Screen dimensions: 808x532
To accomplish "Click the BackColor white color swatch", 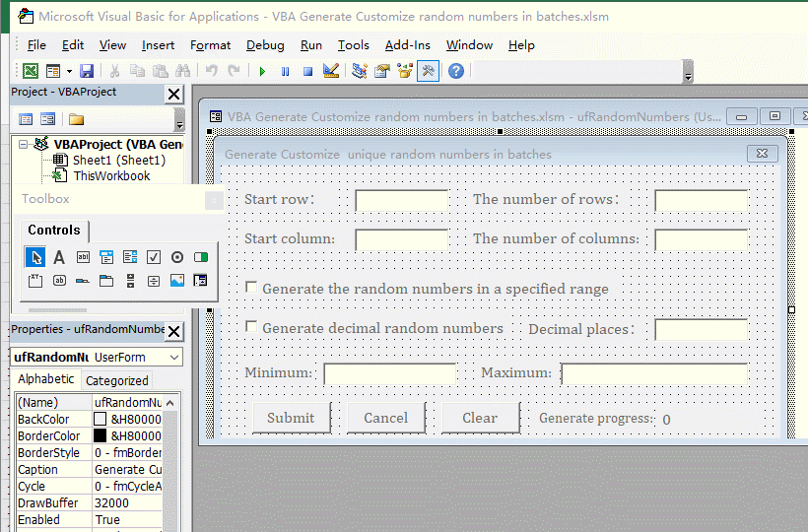I will (100, 419).
